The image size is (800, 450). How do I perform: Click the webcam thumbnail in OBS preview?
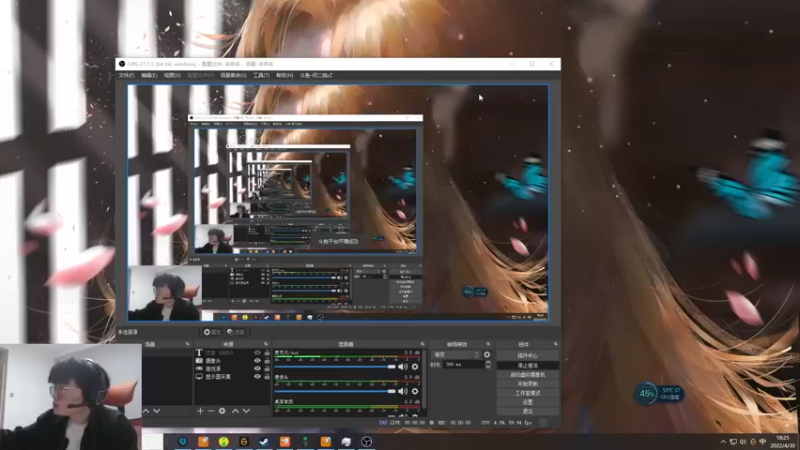(165, 293)
